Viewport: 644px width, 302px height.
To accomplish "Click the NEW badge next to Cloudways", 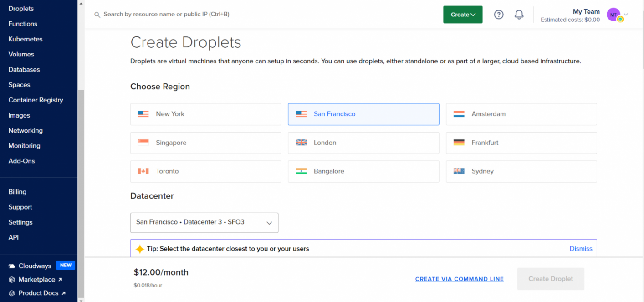I will tap(66, 265).
